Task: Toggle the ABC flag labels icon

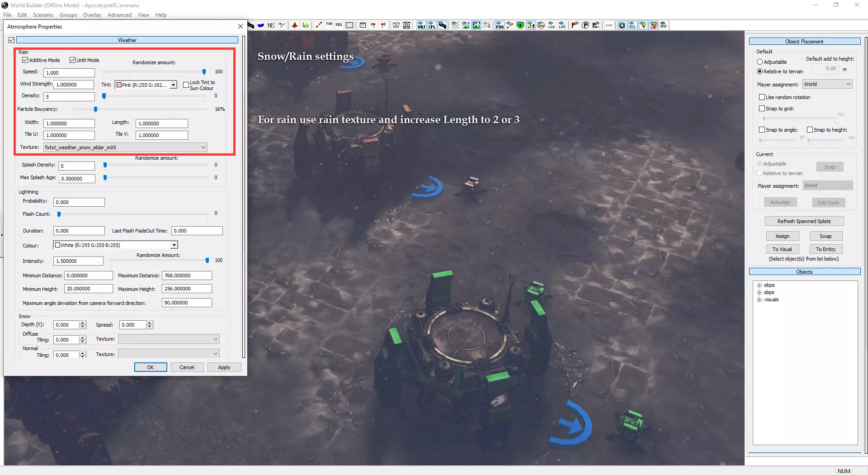Action: 596,25
